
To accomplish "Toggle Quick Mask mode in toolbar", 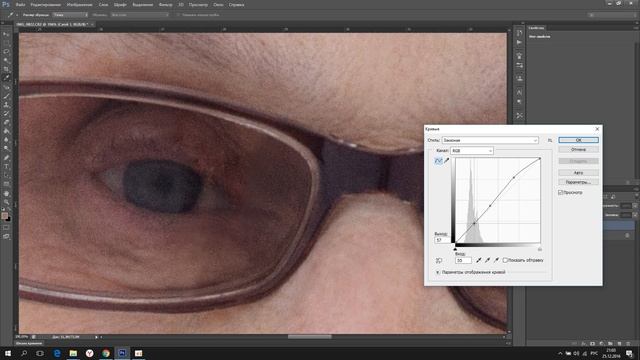I will pyautogui.click(x=6, y=227).
